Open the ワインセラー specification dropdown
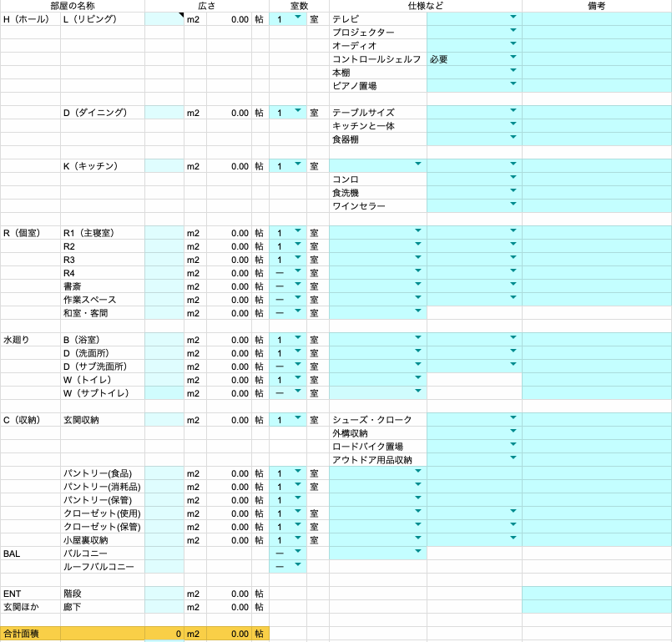The width and height of the screenshot is (672, 642). coord(513,206)
